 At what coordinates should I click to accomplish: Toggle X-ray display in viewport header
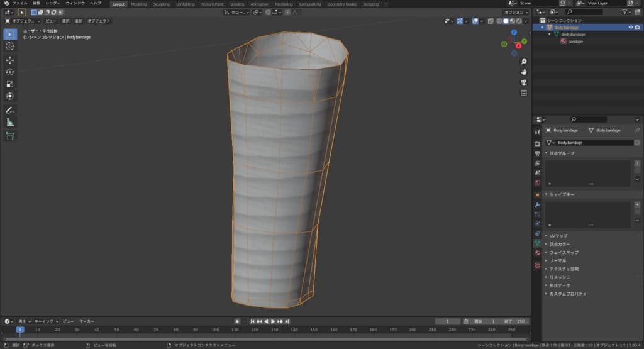point(489,21)
